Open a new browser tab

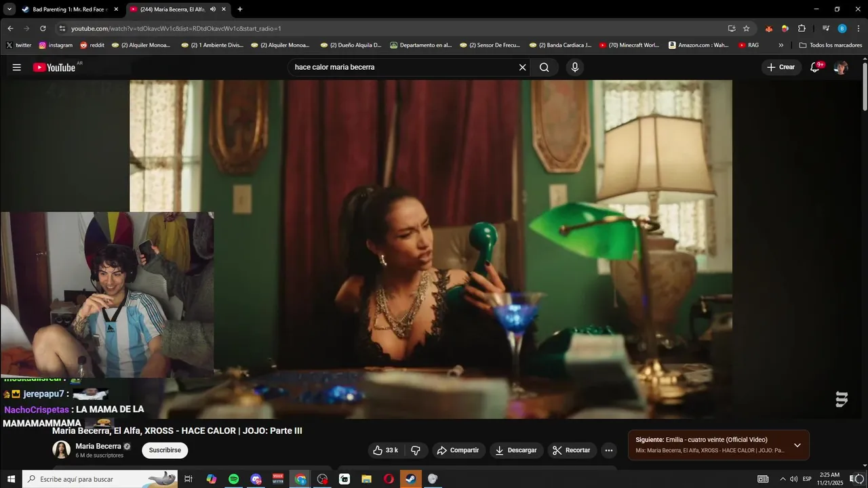click(x=240, y=9)
